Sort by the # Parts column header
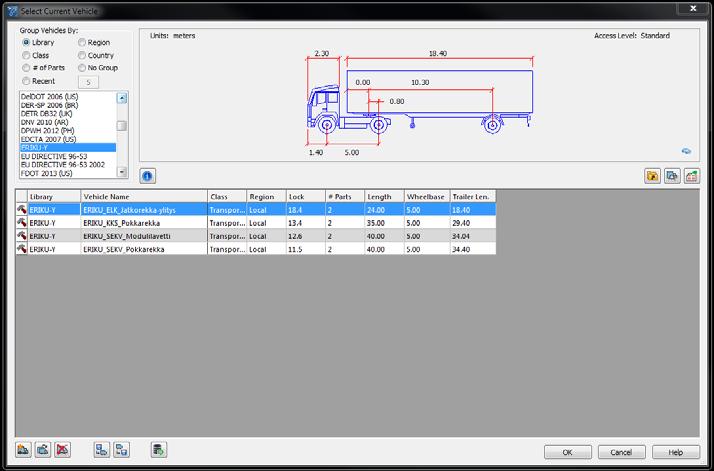The image size is (714, 471). 345,197
